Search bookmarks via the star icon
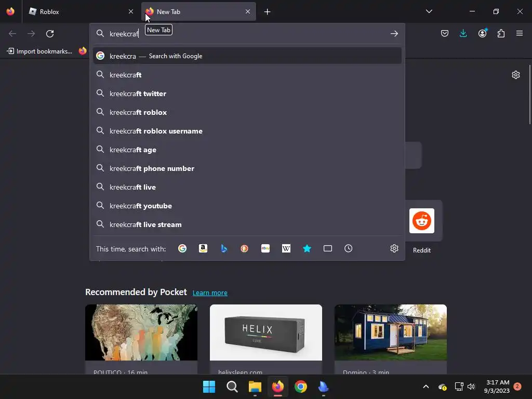This screenshot has height=399, width=532. point(307,249)
